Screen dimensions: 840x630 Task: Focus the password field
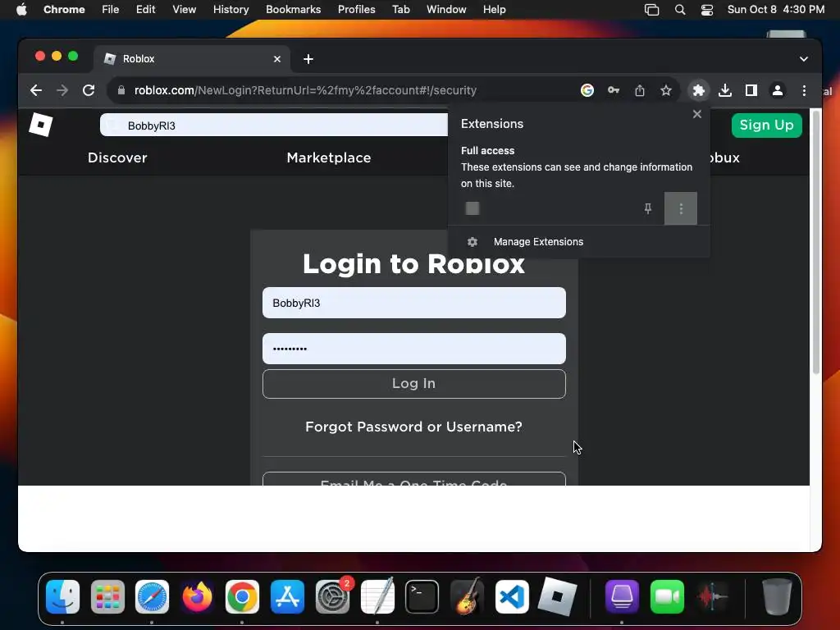click(x=414, y=349)
